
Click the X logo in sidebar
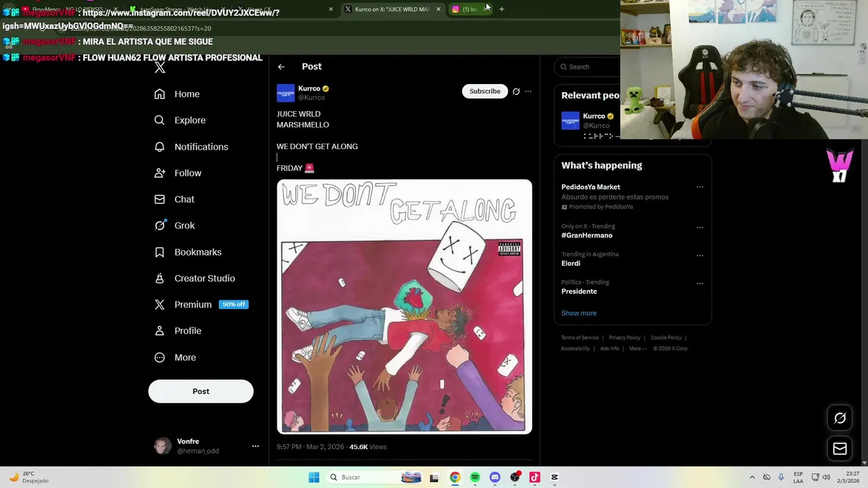[160, 67]
